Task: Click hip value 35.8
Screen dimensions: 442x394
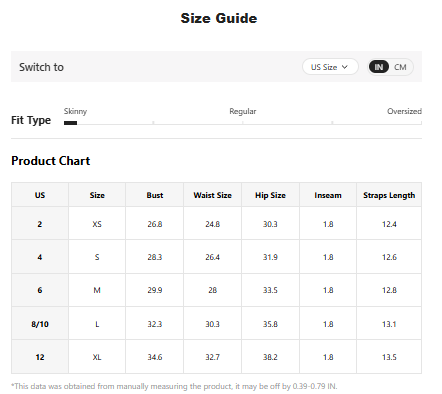Action: pos(270,324)
